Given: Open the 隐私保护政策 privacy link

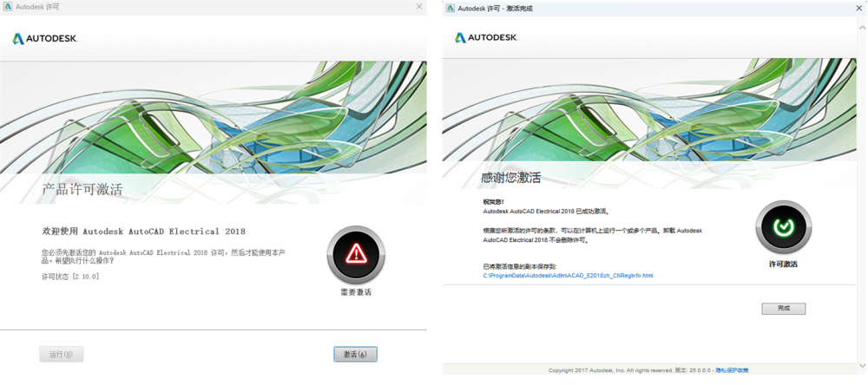Looking at the screenshot, I should tap(732, 370).
